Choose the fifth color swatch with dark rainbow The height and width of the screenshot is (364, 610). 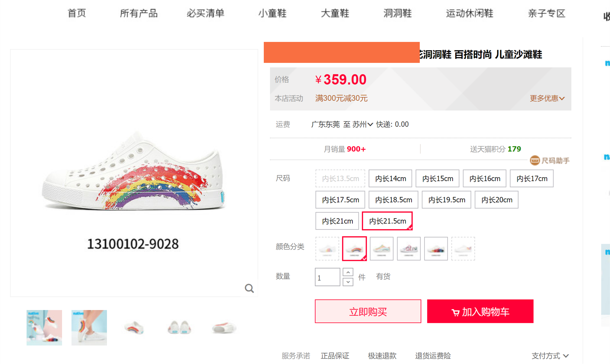click(x=436, y=249)
